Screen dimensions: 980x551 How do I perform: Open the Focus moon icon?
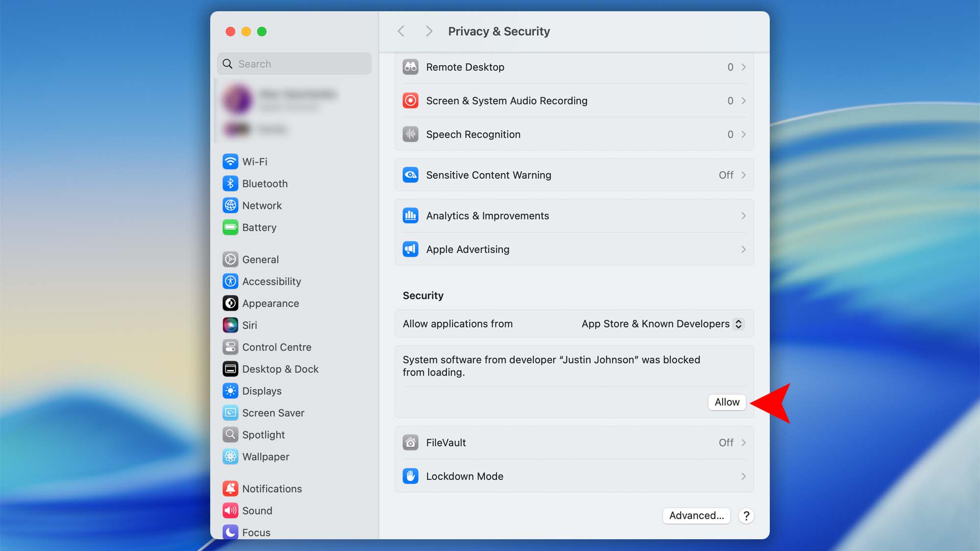[x=230, y=532]
